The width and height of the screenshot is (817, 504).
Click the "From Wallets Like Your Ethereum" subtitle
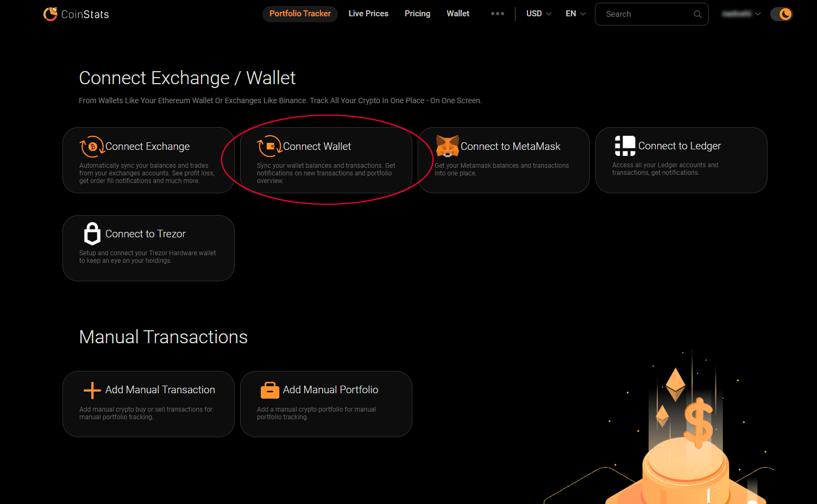tap(280, 100)
